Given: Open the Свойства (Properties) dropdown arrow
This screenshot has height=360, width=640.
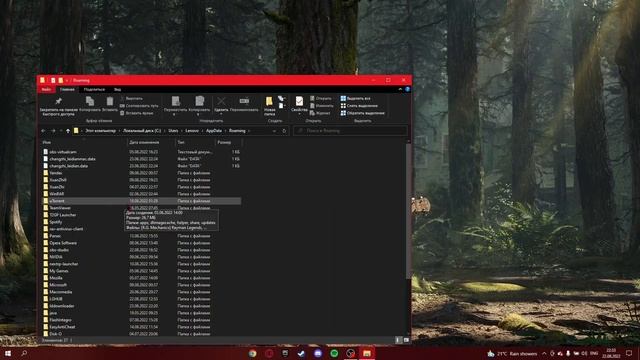Looking at the screenshot, I should pyautogui.click(x=299, y=114).
